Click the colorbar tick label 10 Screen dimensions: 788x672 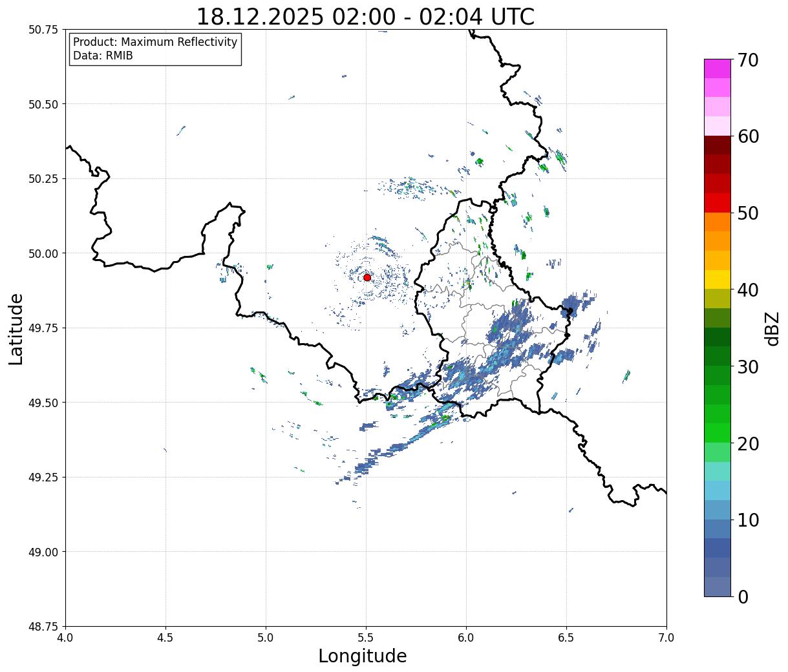pyautogui.click(x=748, y=520)
